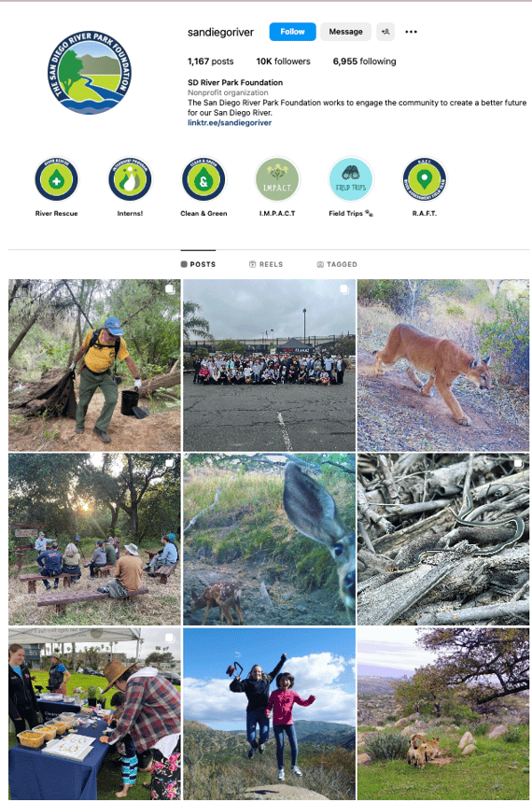Open the San Diego River Park Foundation profile picture
Viewport: 532px width, 801px height.
90,72
